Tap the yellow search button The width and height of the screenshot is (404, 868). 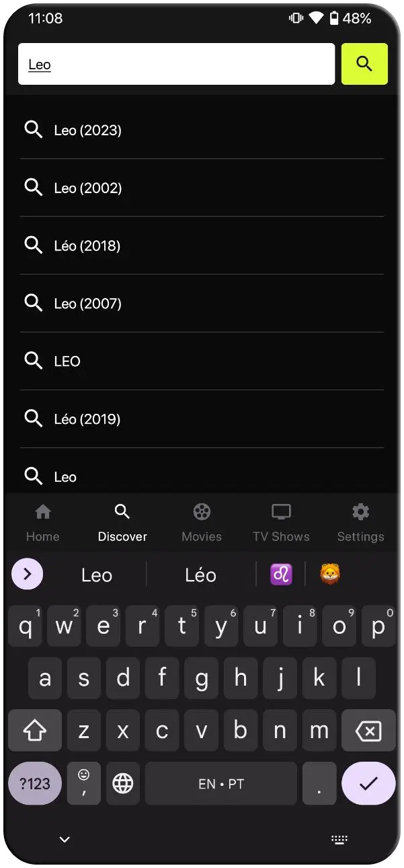pos(364,64)
